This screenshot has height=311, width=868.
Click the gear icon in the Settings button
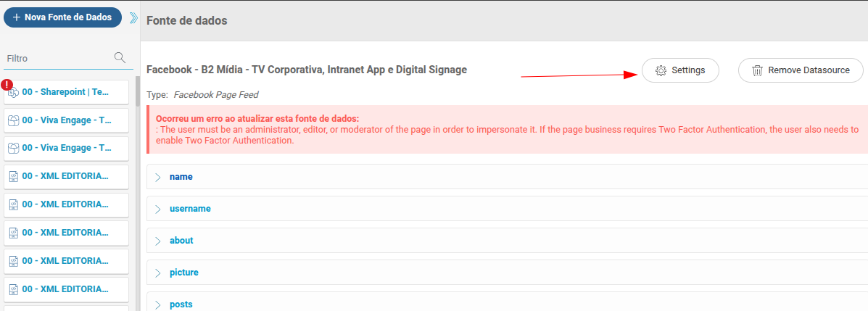tap(661, 71)
